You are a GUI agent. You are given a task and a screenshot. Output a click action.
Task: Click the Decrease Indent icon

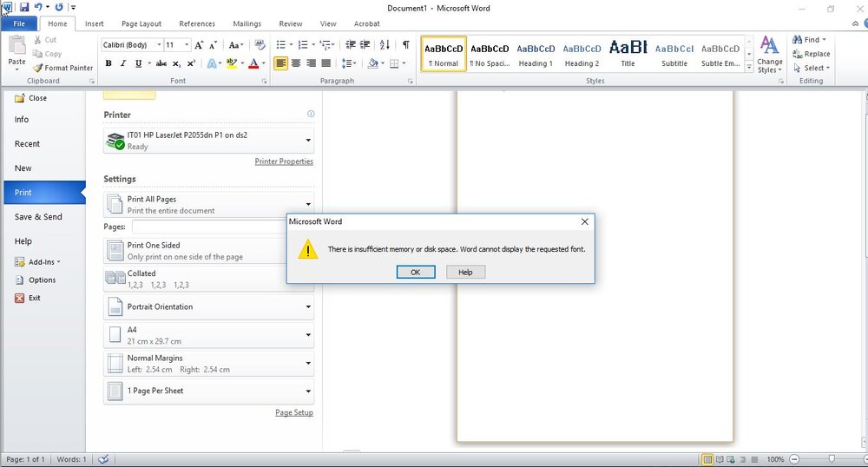coord(351,45)
